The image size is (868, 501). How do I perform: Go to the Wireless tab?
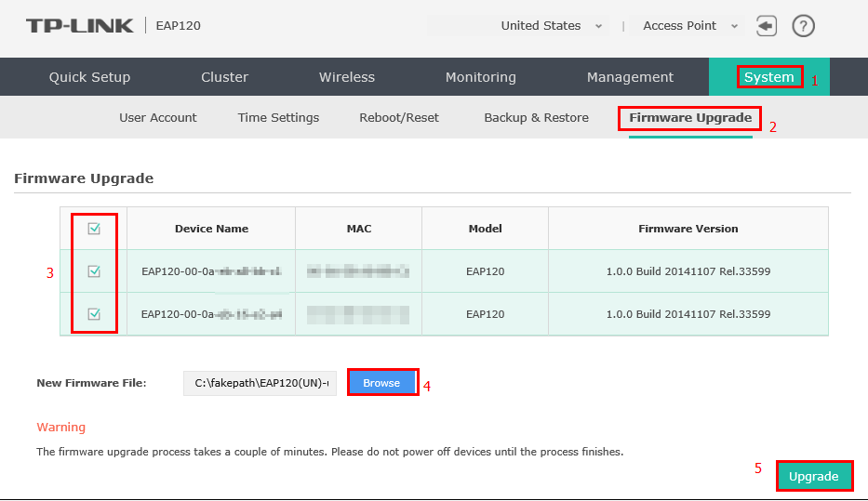click(x=347, y=77)
